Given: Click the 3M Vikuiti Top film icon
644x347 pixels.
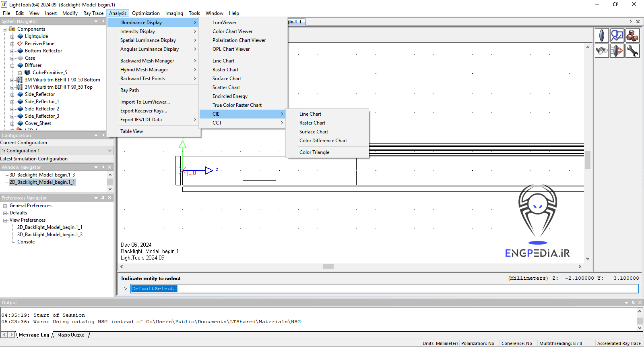Looking at the screenshot, I should pyautogui.click(x=20, y=87).
